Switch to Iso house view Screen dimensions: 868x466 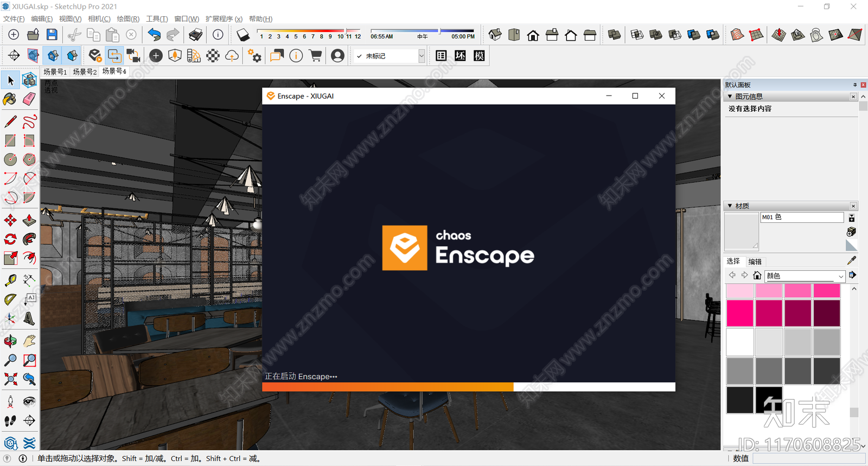click(x=495, y=35)
